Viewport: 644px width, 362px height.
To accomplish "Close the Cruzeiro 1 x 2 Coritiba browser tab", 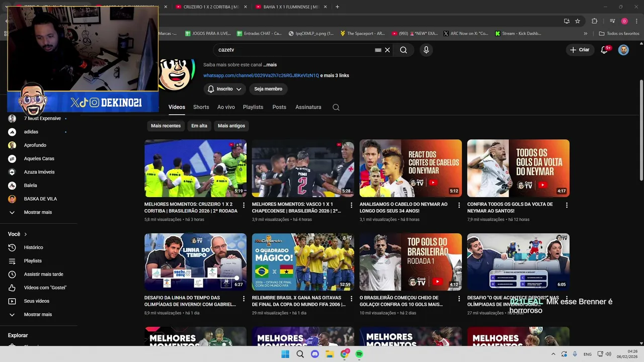I will tap(245, 7).
